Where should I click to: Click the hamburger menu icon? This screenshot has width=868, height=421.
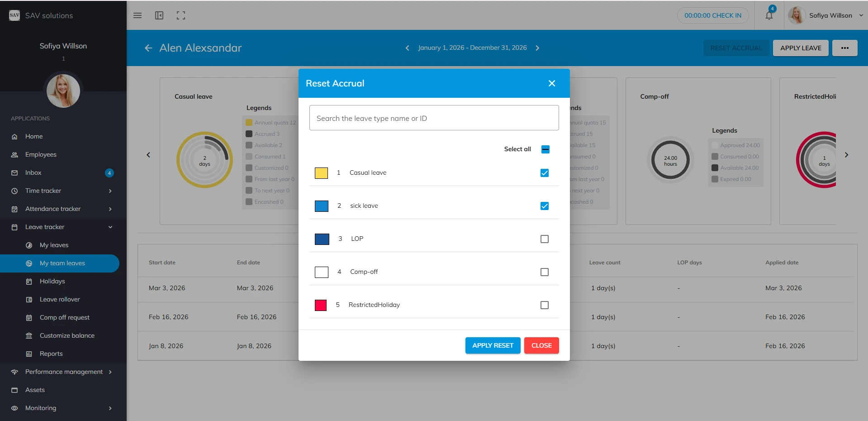coord(138,15)
